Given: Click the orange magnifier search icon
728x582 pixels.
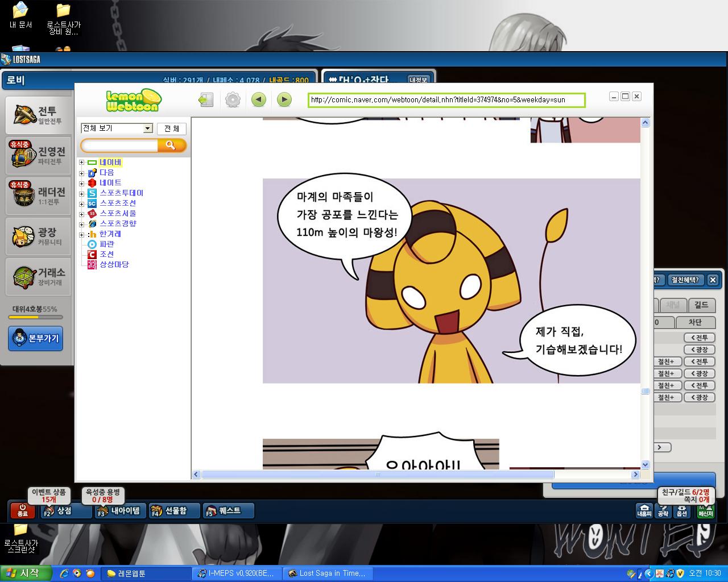Looking at the screenshot, I should 171,145.
